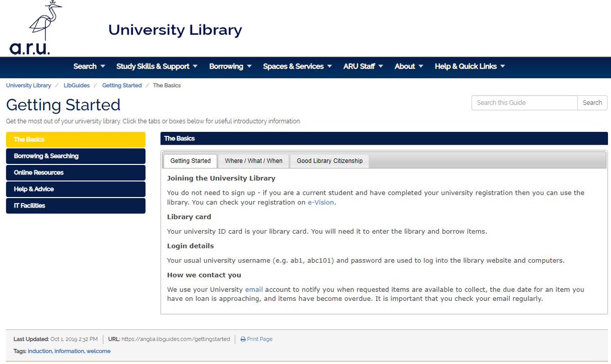Open Borrowing & Searching sidebar page

point(75,156)
